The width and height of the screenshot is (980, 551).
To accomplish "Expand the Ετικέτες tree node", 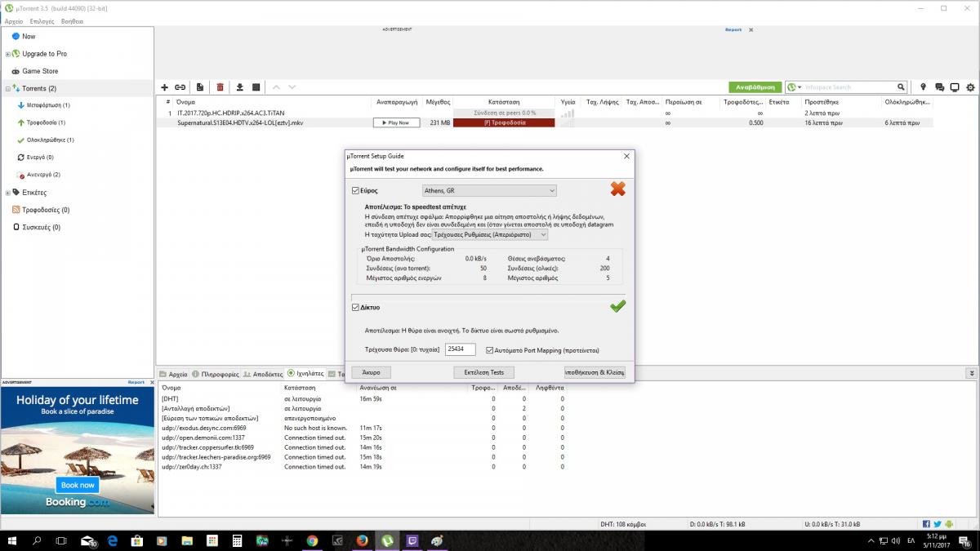I will (7, 193).
